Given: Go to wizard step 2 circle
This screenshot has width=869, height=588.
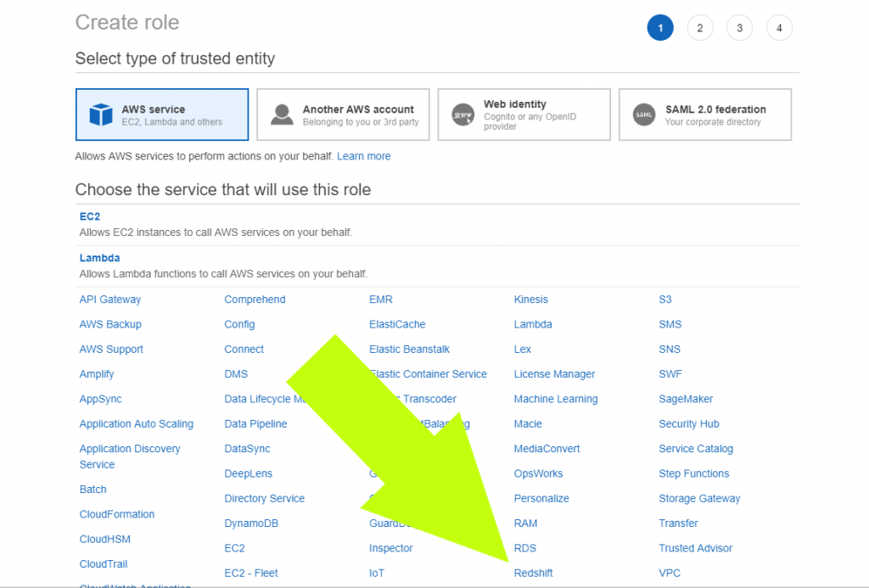Looking at the screenshot, I should click(x=700, y=28).
